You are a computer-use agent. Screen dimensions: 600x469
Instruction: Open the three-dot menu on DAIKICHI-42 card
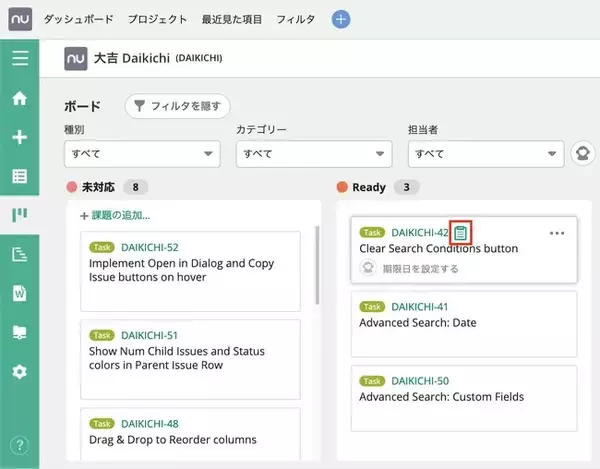point(558,233)
